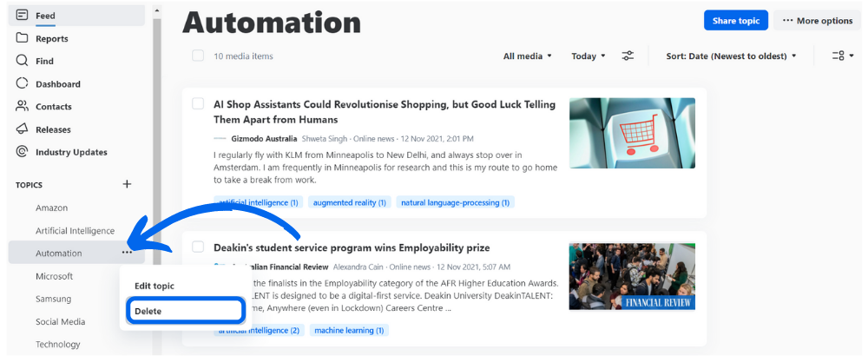Select the Microsoft topic

pos(54,276)
